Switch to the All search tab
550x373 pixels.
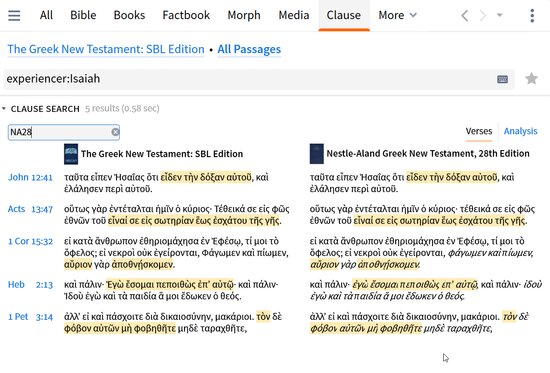click(x=46, y=15)
